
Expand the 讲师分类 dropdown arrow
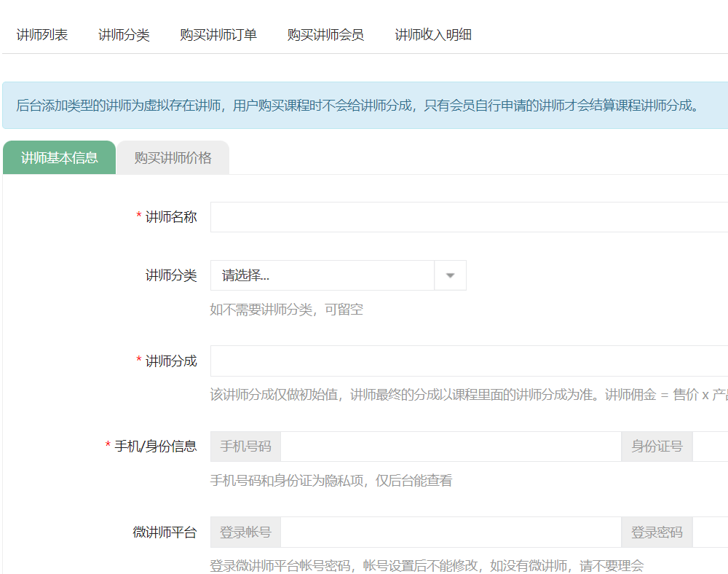tap(450, 275)
